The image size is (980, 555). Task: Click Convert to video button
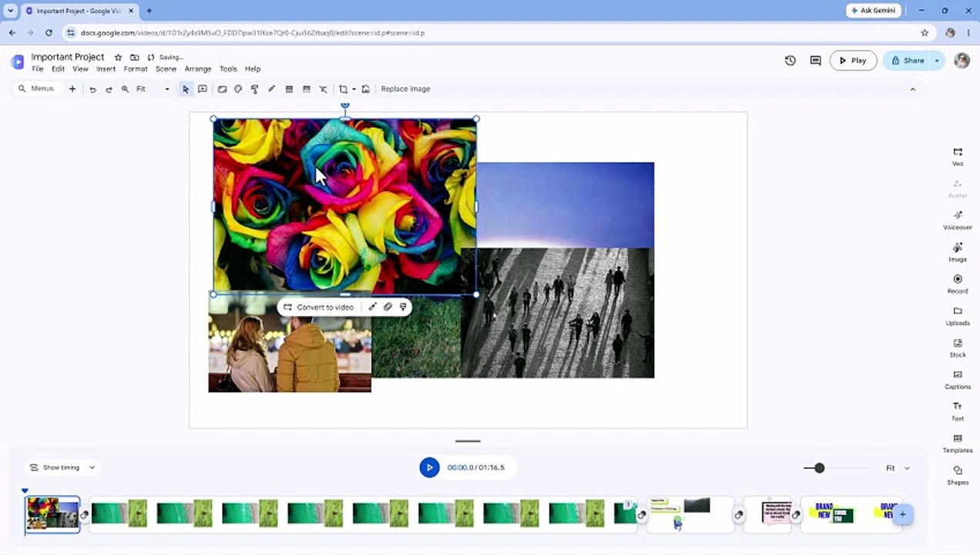318,307
